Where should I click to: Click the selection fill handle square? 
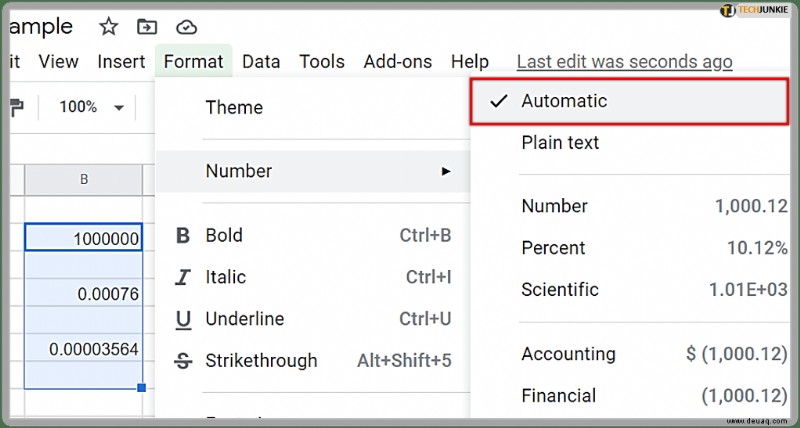(x=142, y=388)
